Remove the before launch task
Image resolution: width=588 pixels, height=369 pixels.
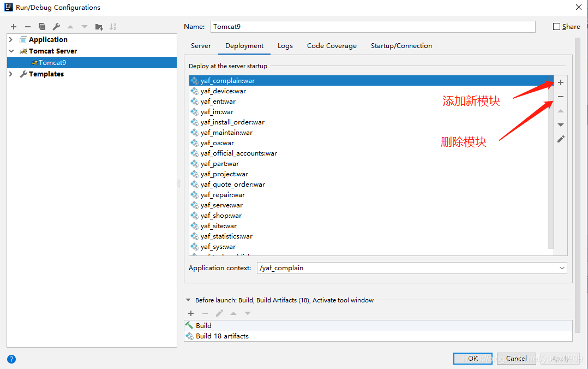click(x=205, y=313)
